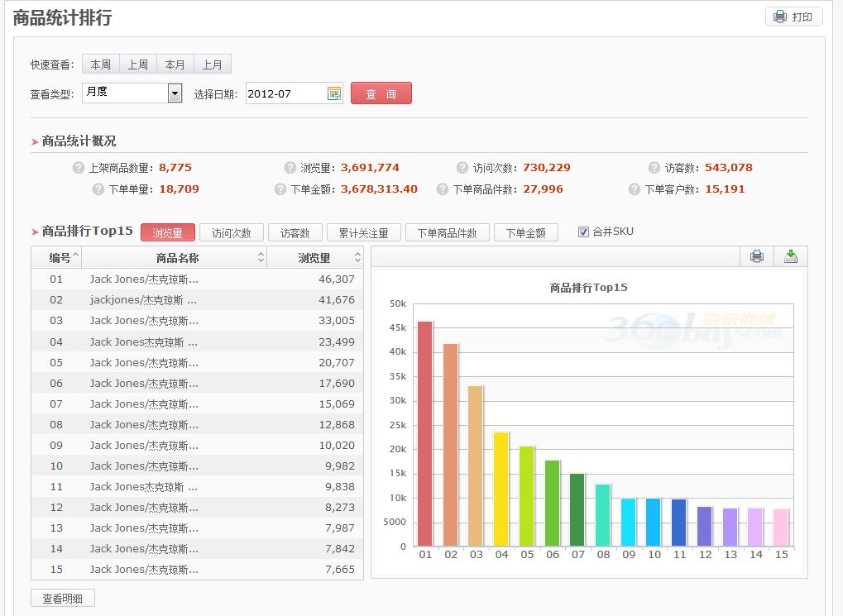The image size is (843, 616).
Task: Click the chart print icon
Action: click(756, 256)
